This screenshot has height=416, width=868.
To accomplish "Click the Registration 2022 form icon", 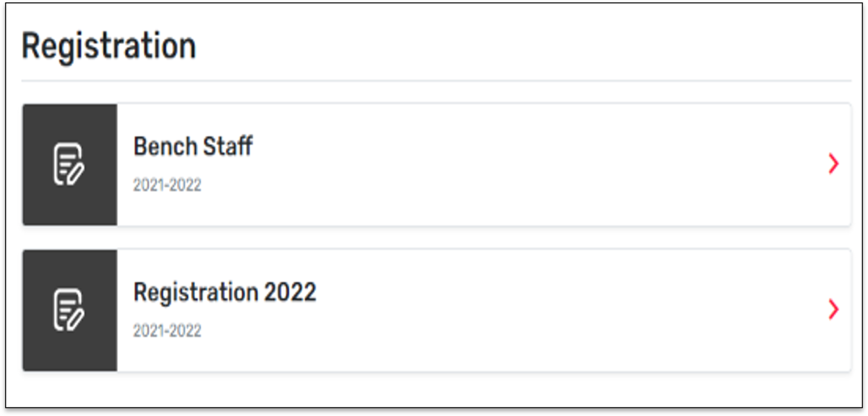I will (69, 309).
